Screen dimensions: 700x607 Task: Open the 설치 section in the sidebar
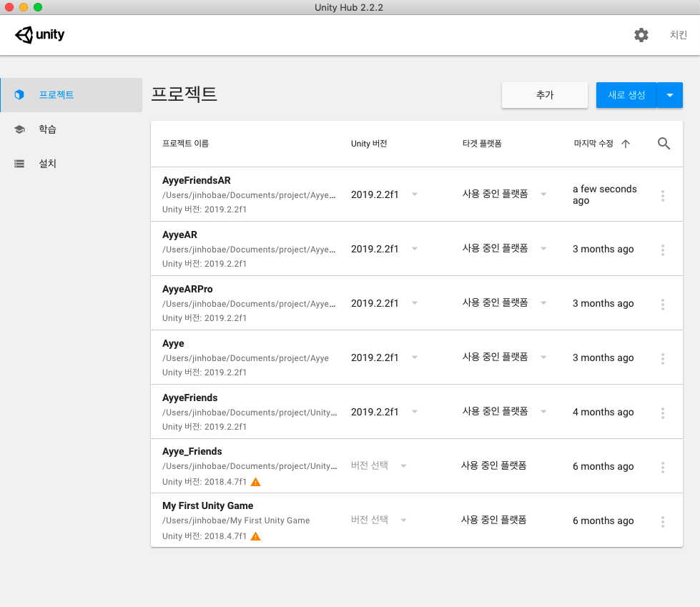pyautogui.click(x=72, y=164)
